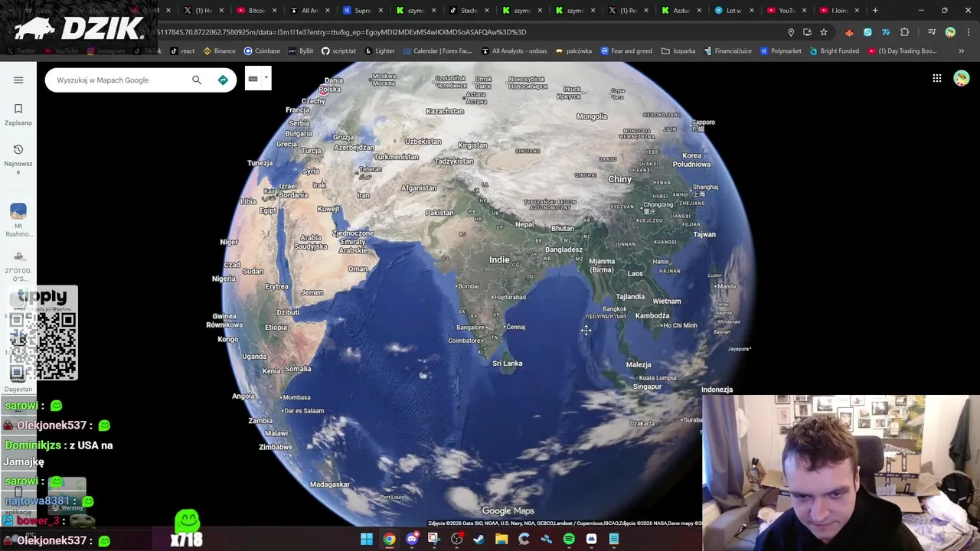Click the location permission icon in address bar
Image resolution: width=980 pixels, height=551 pixels.
(x=791, y=32)
